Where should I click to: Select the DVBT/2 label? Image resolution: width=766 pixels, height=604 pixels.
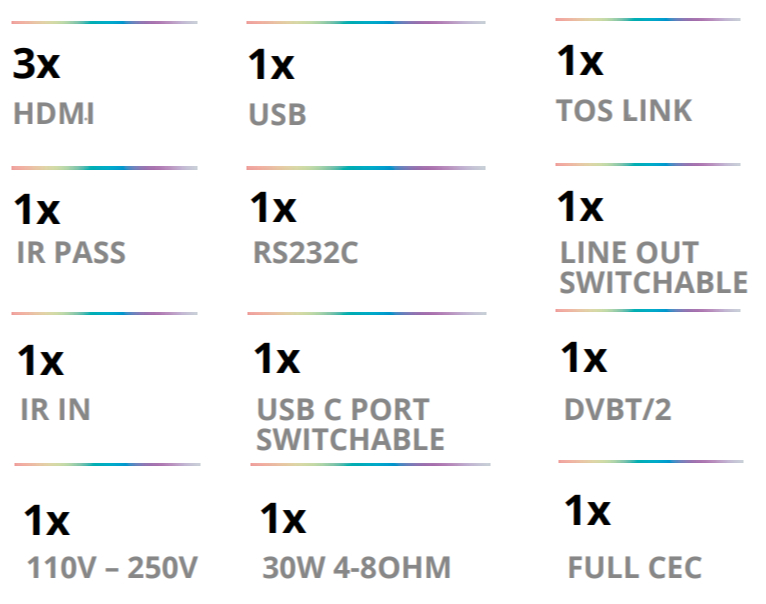pyautogui.click(x=617, y=410)
